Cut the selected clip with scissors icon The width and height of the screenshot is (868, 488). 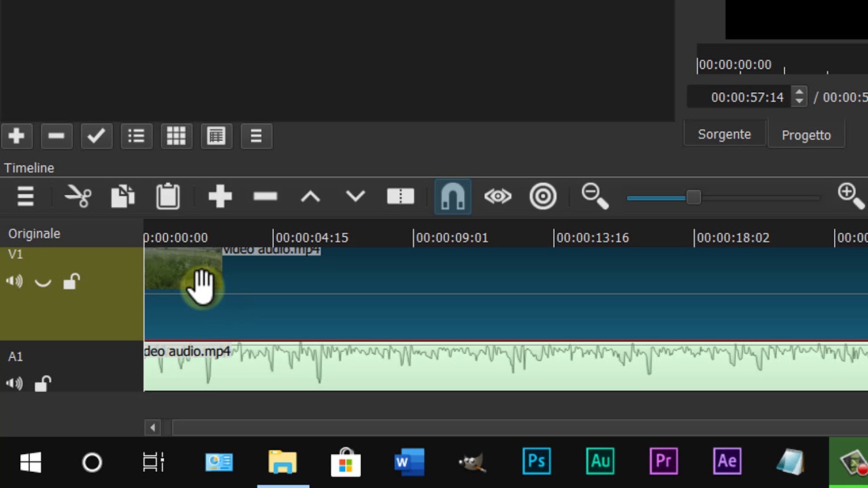tap(78, 197)
